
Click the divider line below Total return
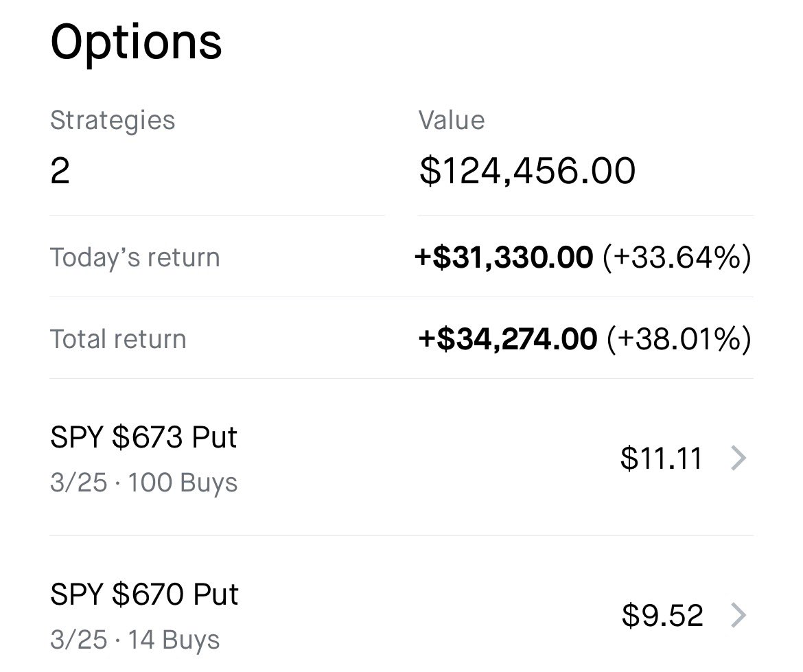tap(401, 378)
